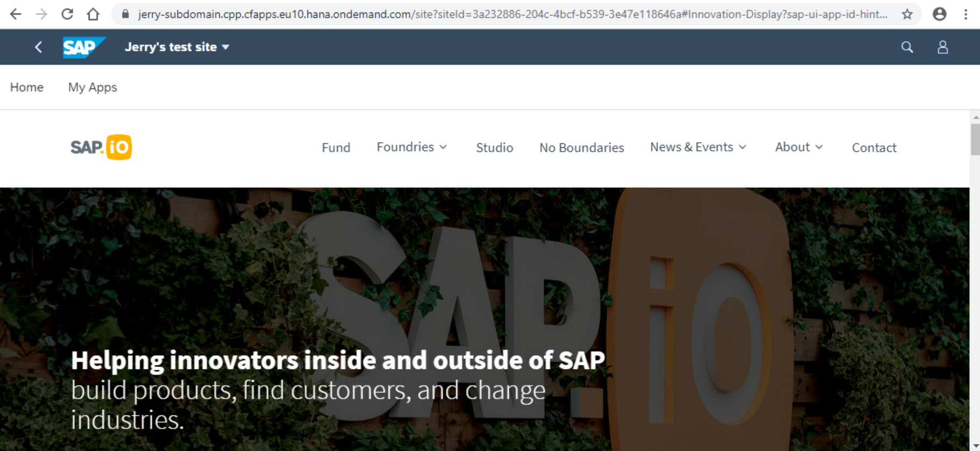Bookmark this page with star icon
This screenshot has height=451, width=980.
pos(907,14)
